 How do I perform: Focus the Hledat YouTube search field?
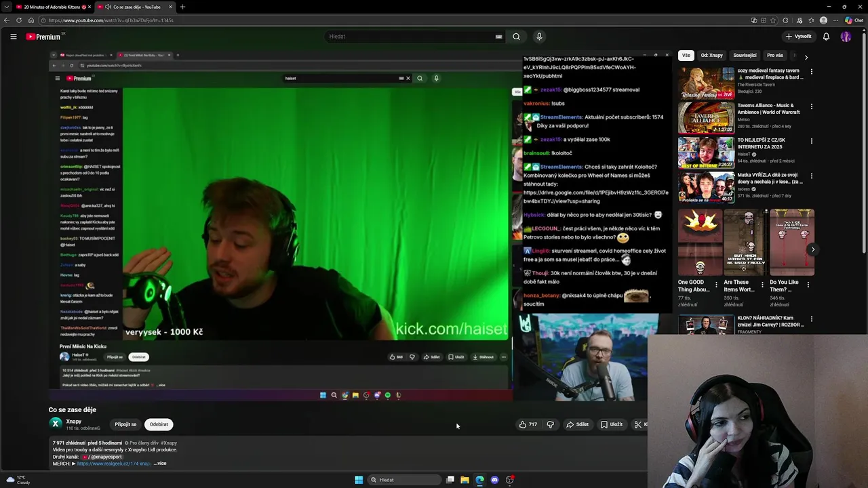pyautogui.click(x=414, y=37)
